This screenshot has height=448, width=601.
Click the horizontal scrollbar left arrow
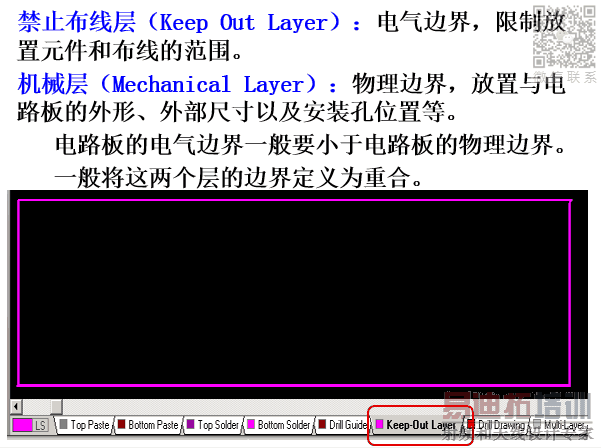coord(16,406)
